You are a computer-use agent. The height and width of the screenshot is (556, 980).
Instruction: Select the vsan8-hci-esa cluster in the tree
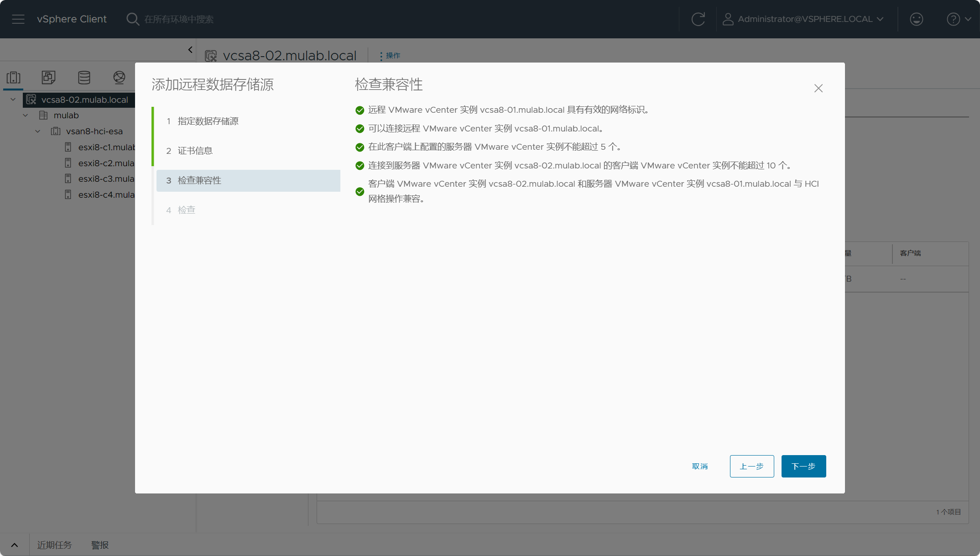(94, 131)
